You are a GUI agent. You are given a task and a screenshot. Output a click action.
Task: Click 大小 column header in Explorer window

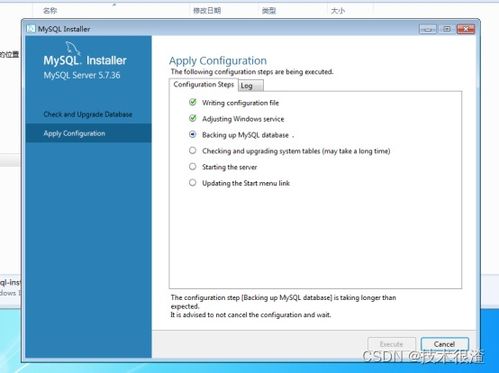(x=338, y=11)
